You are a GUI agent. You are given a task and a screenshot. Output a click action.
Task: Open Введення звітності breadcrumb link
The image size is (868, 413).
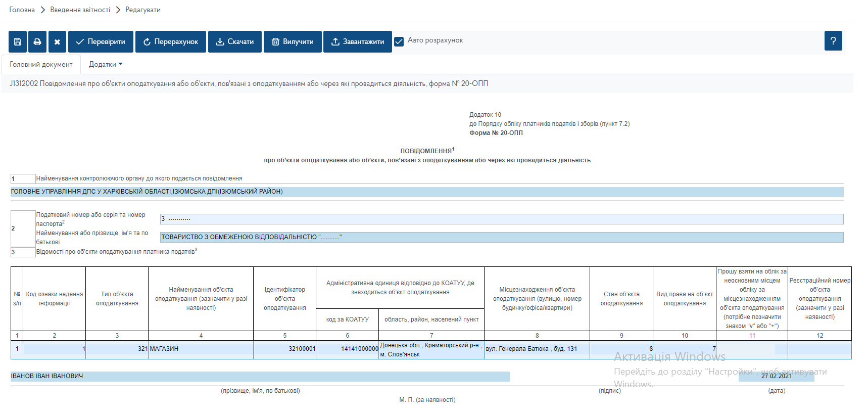pos(80,10)
